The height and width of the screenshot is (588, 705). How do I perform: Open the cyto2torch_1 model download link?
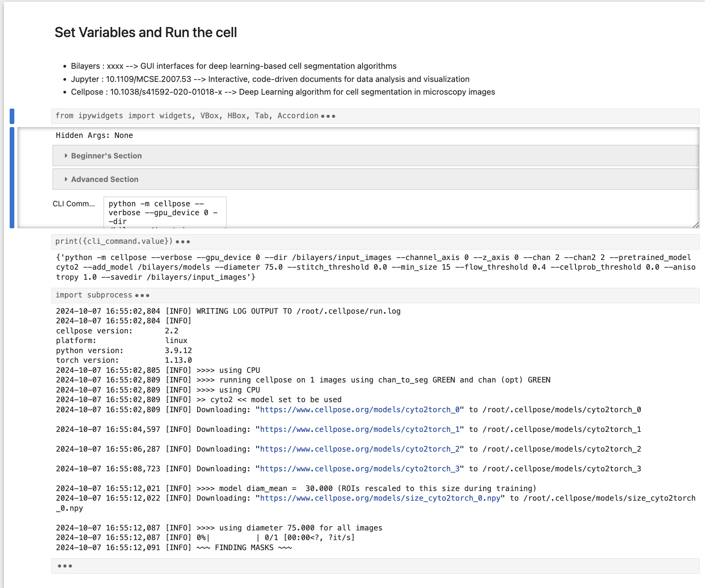click(x=359, y=430)
